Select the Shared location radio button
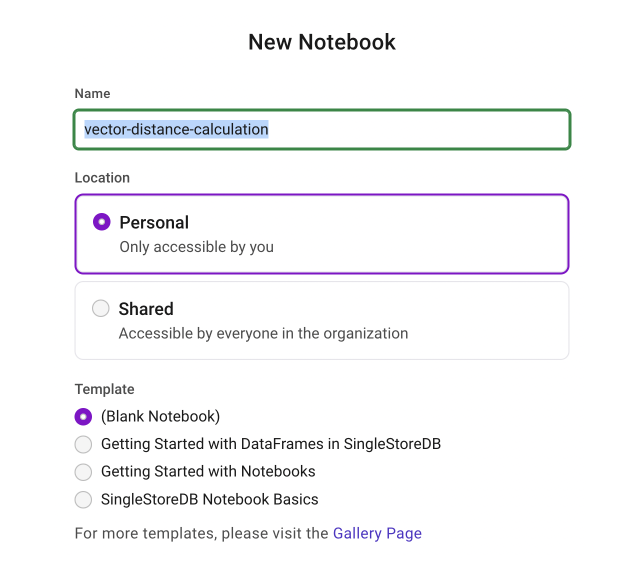The image size is (640, 570). (101, 309)
